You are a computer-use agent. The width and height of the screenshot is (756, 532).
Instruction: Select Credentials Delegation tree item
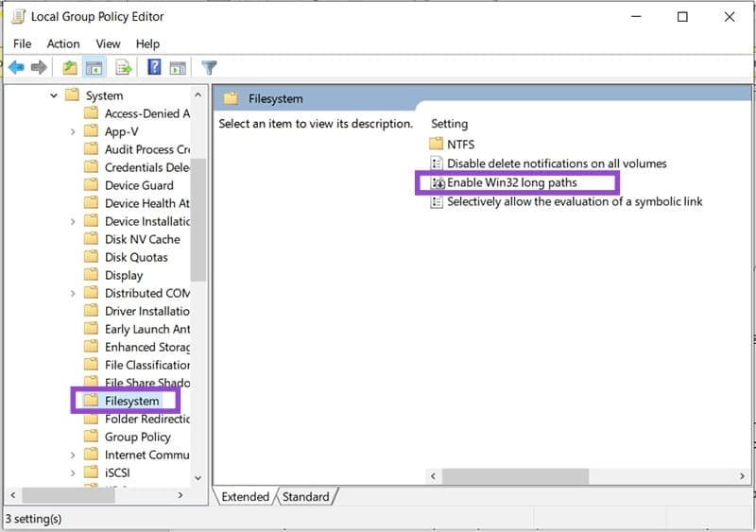click(147, 167)
